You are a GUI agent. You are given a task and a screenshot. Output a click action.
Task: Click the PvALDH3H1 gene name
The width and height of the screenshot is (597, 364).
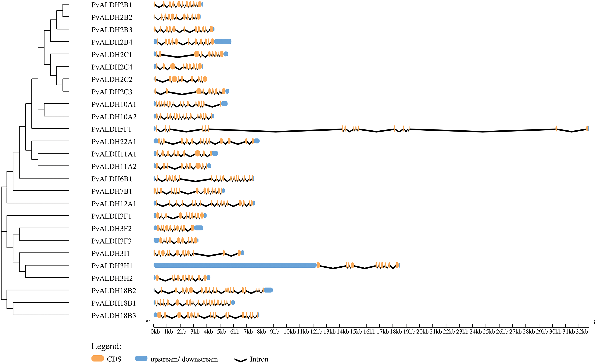click(x=112, y=266)
